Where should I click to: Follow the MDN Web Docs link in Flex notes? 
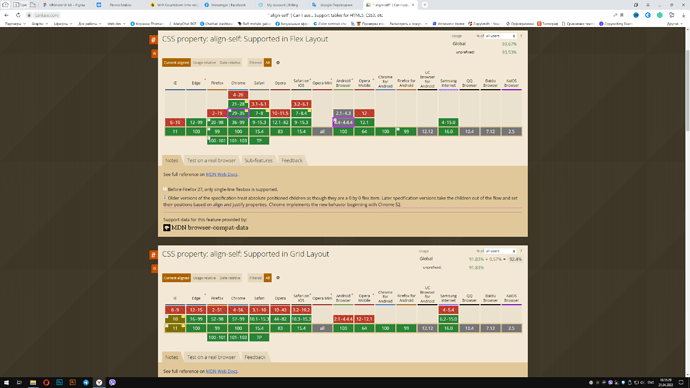pyautogui.click(x=221, y=175)
